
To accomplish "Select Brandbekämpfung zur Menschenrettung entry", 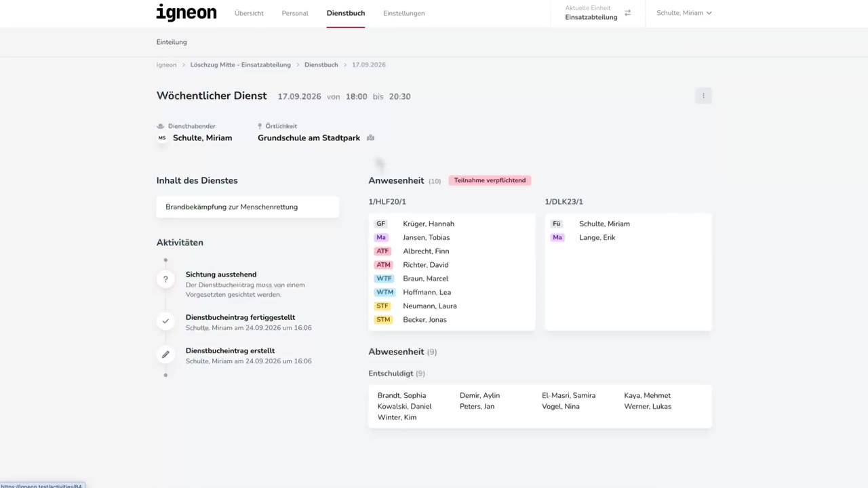I will point(248,207).
